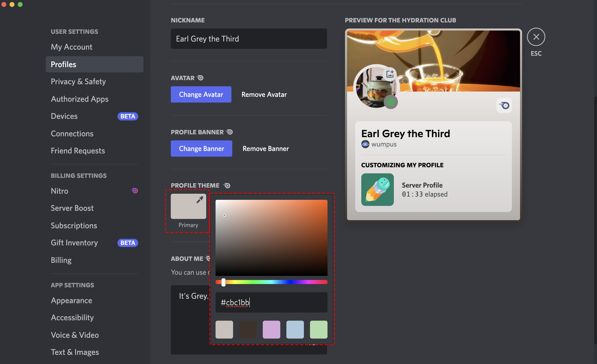Click the wumpus badge icon on preview
The image size is (597, 364).
pyautogui.click(x=365, y=144)
